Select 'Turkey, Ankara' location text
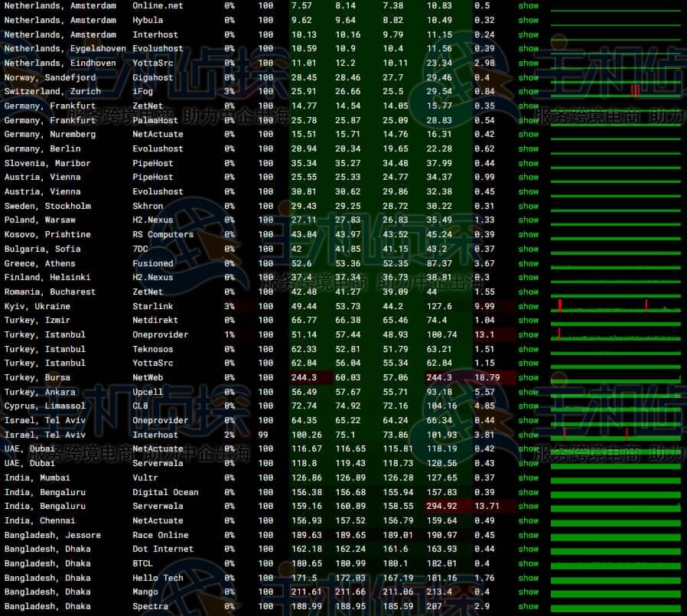This screenshot has height=616, width=687. 40,392
